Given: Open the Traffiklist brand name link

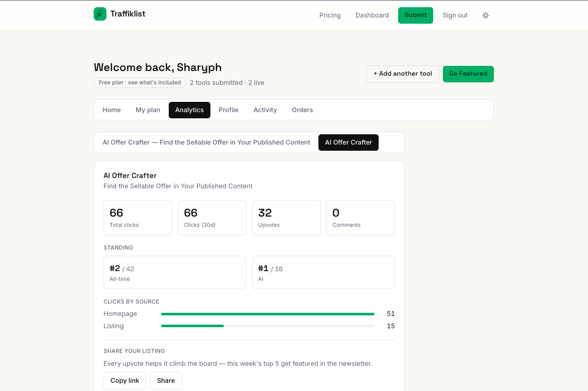Looking at the screenshot, I should [128, 14].
